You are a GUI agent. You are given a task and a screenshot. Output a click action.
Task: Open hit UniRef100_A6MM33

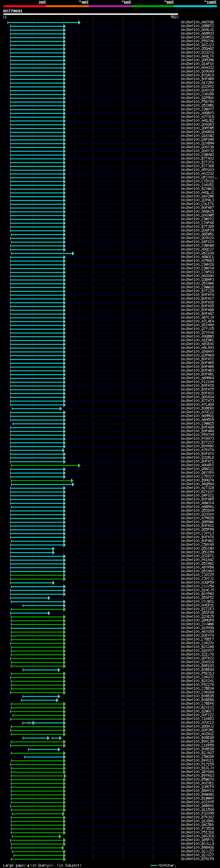pyautogui.click(x=197, y=34)
